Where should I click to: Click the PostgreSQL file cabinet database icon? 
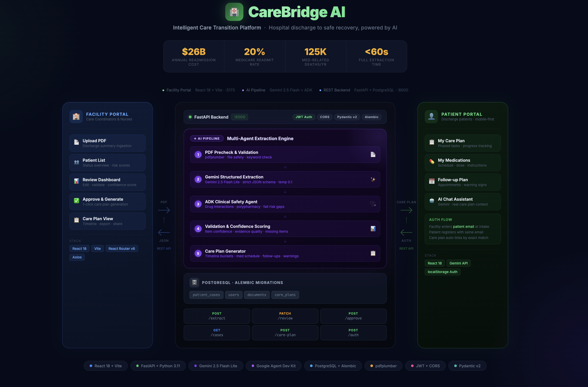(x=194, y=282)
